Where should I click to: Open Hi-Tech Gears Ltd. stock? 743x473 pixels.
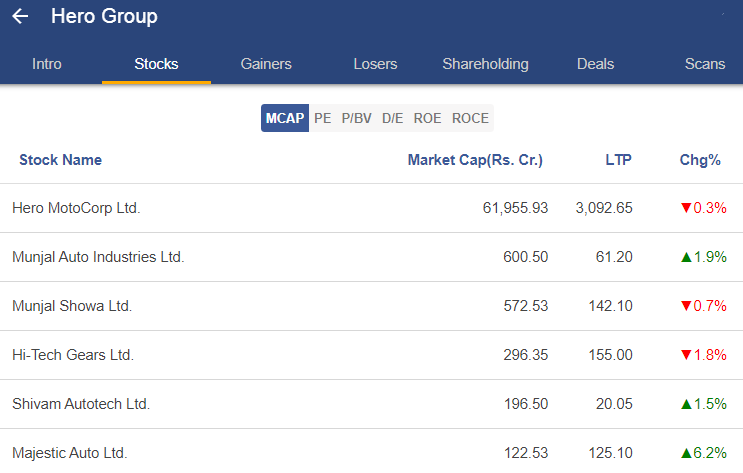[73, 355]
